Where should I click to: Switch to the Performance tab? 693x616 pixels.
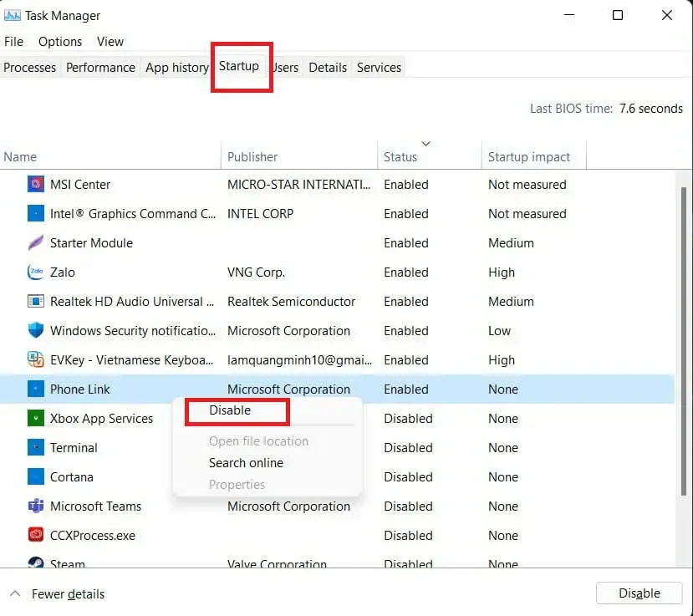pos(101,68)
